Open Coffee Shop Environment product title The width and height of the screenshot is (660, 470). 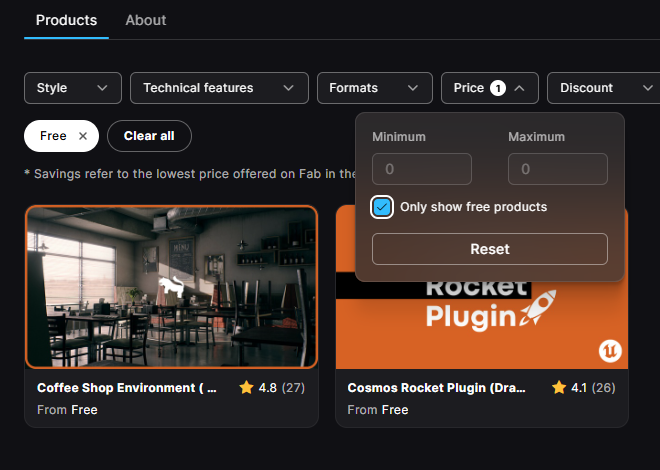coord(127,388)
